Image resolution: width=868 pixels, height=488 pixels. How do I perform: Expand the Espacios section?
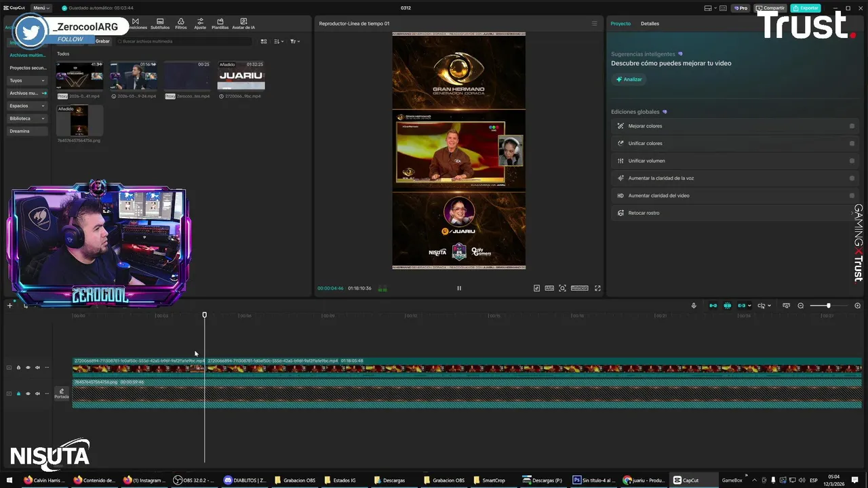(x=27, y=106)
